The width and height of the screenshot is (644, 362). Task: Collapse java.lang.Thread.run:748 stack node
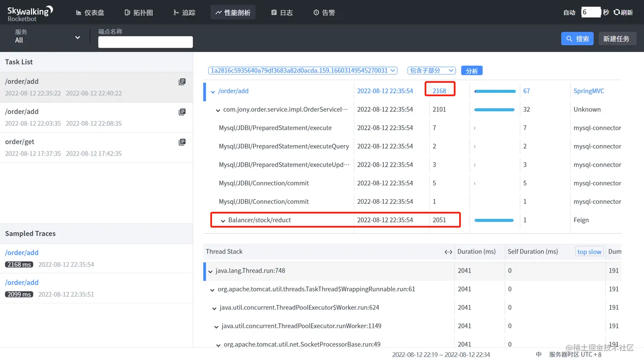(210, 271)
